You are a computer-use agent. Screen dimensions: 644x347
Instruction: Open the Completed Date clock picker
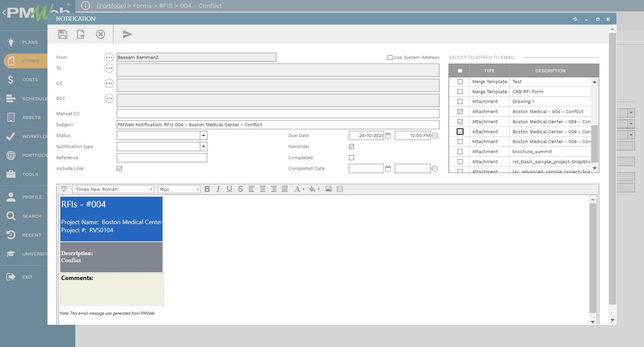pyautogui.click(x=435, y=169)
